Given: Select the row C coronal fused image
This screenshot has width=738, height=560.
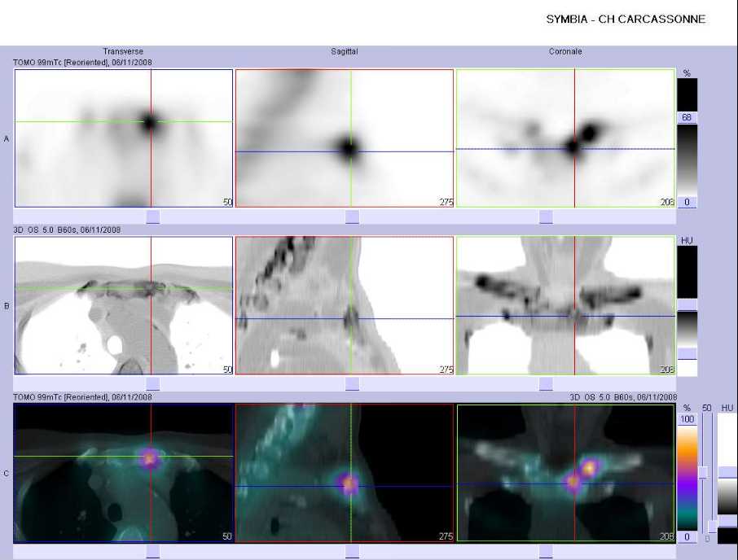Looking at the screenshot, I should 566,473.
